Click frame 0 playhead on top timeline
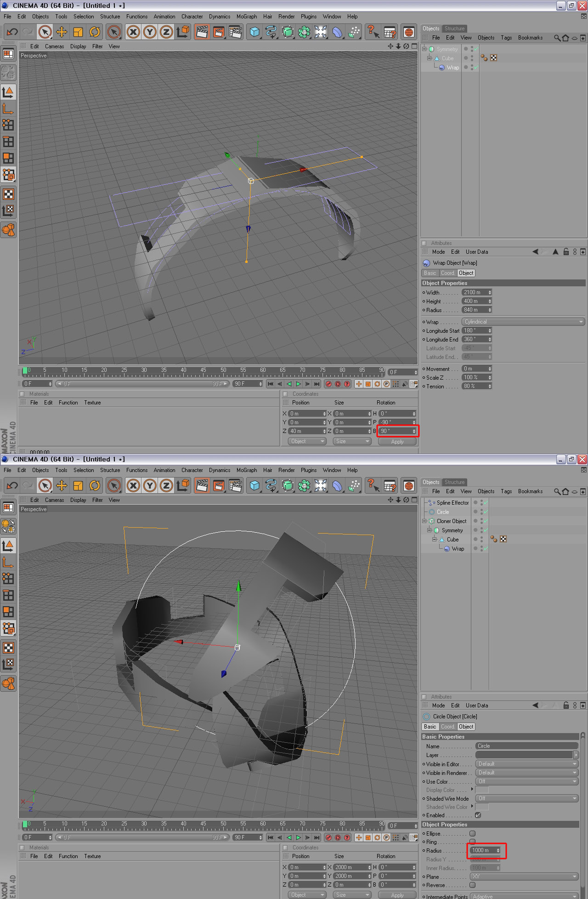This screenshot has width=588, height=899. tap(25, 370)
